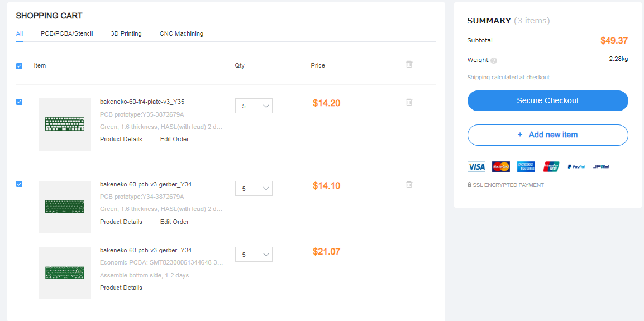Click the Add new item button

(x=547, y=135)
